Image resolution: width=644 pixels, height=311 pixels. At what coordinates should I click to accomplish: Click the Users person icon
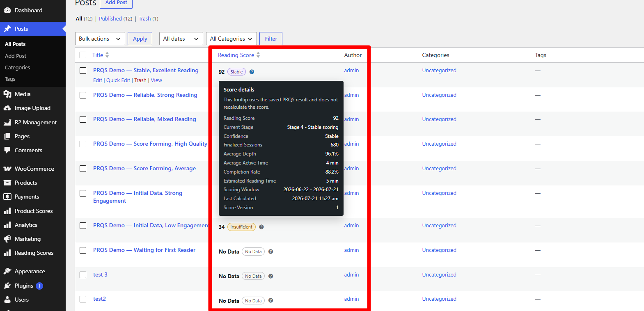tap(7, 300)
